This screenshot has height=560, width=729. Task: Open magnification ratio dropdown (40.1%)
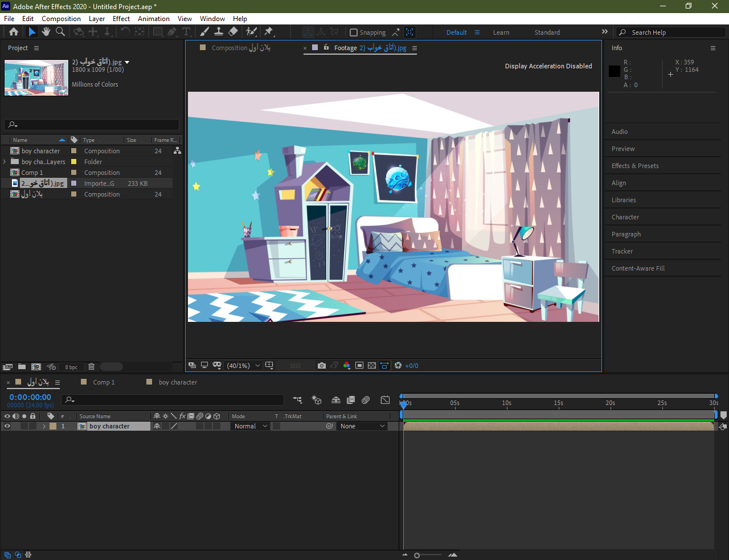243,366
